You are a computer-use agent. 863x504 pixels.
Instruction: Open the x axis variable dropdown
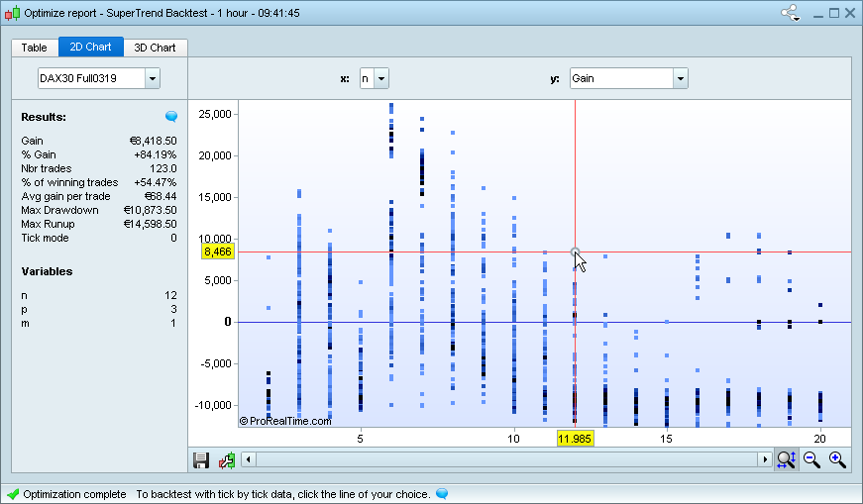(x=381, y=78)
